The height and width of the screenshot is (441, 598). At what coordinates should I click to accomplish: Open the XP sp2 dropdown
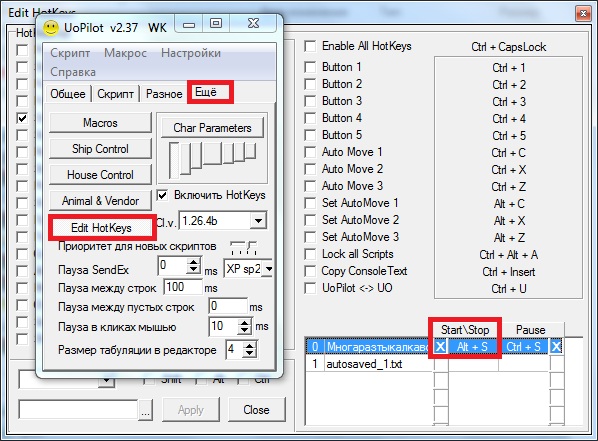[x=268, y=269]
